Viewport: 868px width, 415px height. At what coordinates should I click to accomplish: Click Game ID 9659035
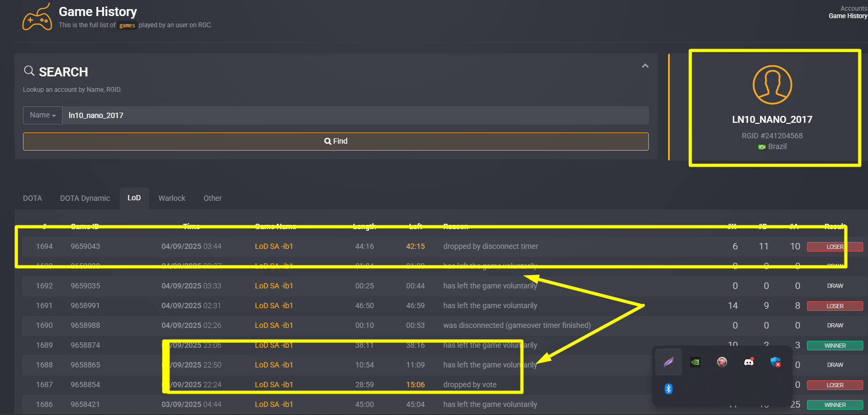[x=86, y=286]
